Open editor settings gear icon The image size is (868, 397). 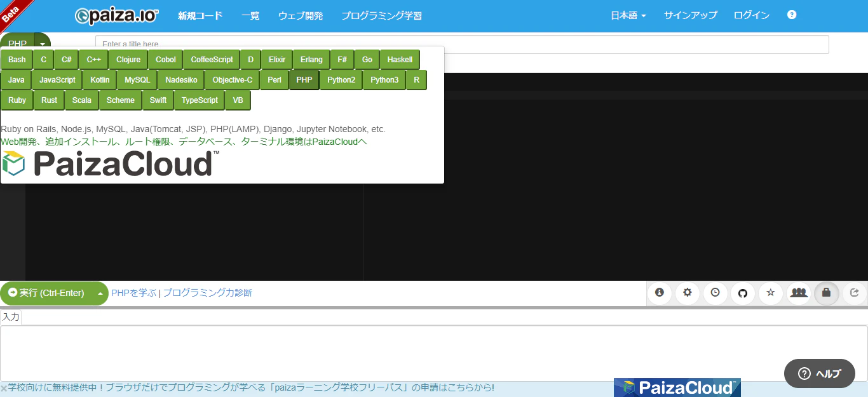(687, 293)
